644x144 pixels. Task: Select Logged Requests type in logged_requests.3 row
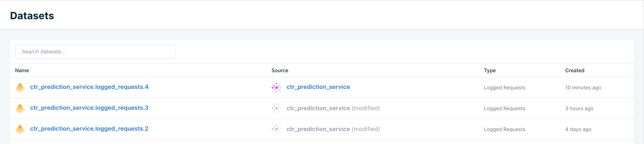504,109
